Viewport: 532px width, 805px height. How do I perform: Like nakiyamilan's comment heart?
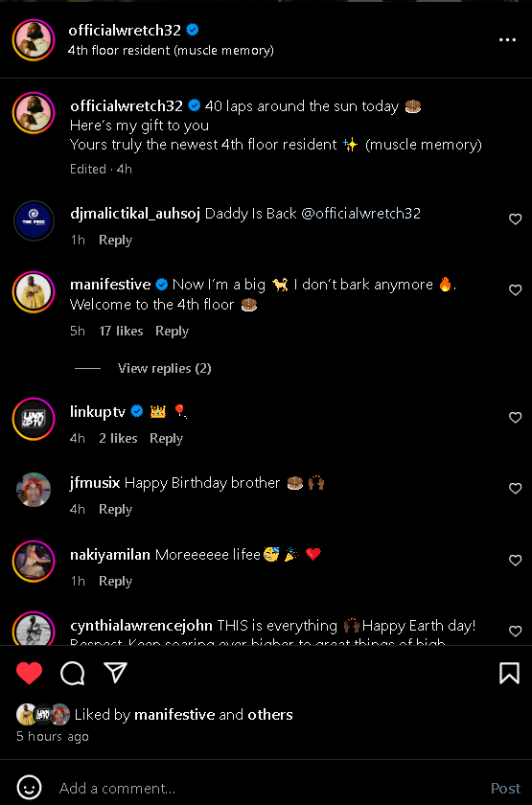pyautogui.click(x=515, y=560)
